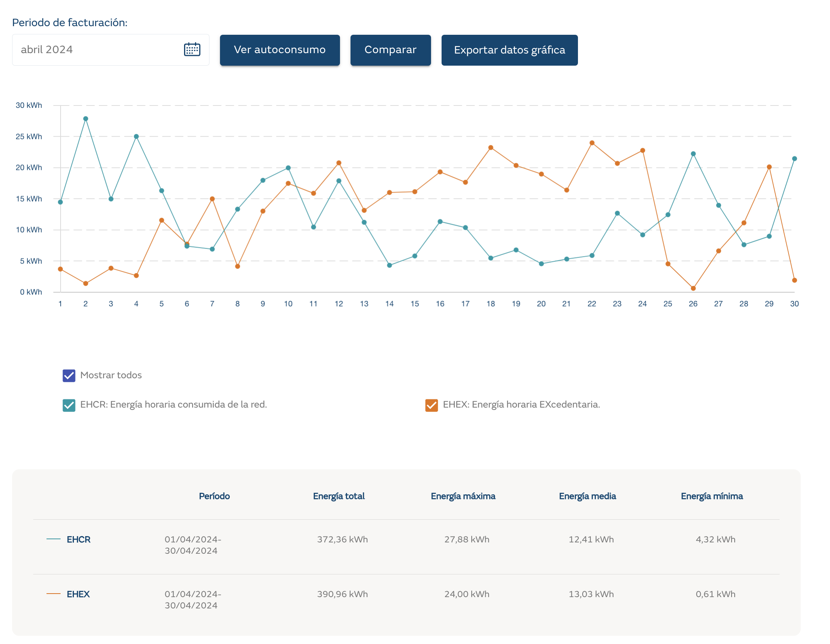Click x-axis label for day 30
The height and width of the screenshot is (644, 830).
coord(794,304)
